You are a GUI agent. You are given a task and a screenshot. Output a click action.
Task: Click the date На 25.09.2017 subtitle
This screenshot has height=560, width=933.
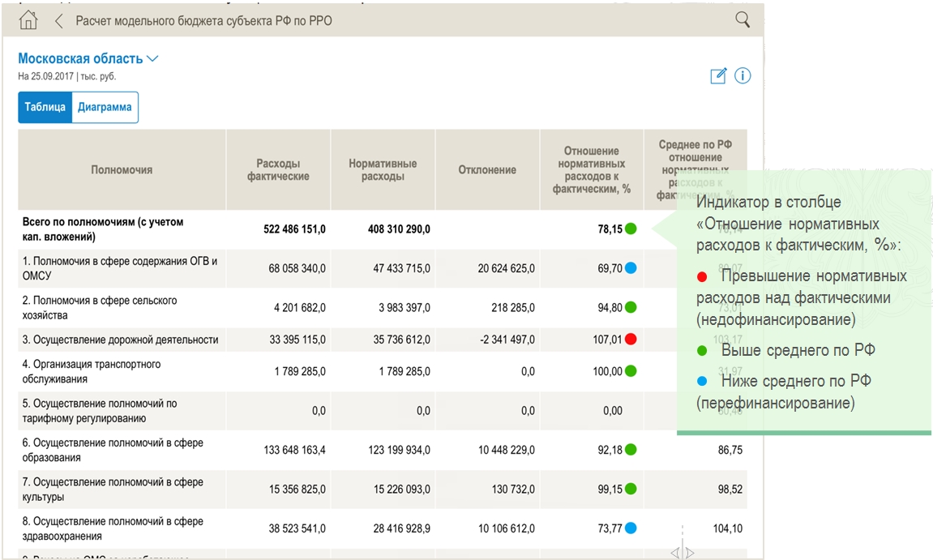(67, 76)
